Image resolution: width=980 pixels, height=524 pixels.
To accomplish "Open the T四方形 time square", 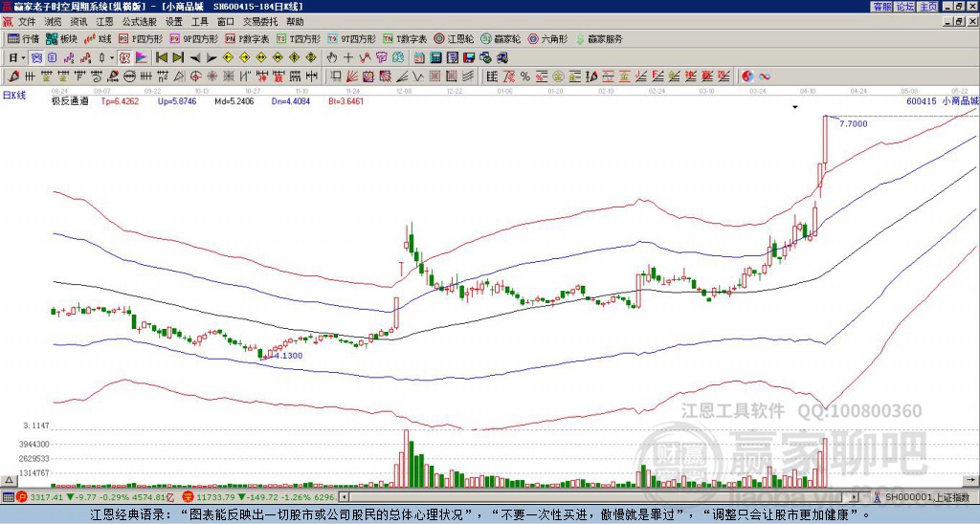I will coord(299,38).
